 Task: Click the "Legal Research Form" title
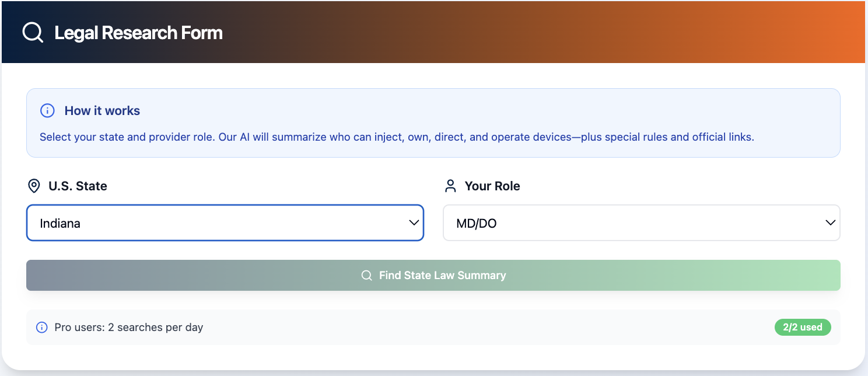[x=138, y=33]
